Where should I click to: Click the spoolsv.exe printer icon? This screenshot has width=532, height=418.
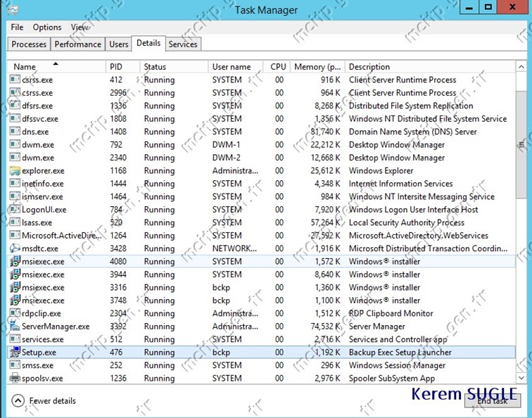click(x=15, y=378)
